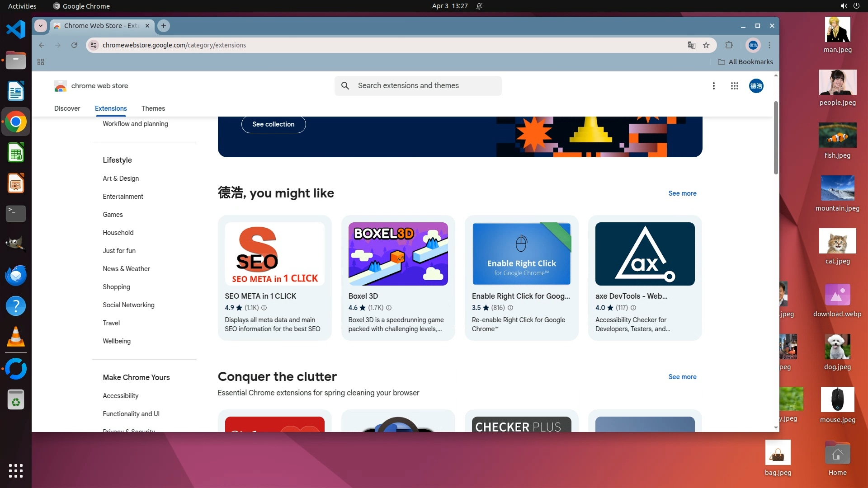Click the site information icon in address bar

(94, 45)
